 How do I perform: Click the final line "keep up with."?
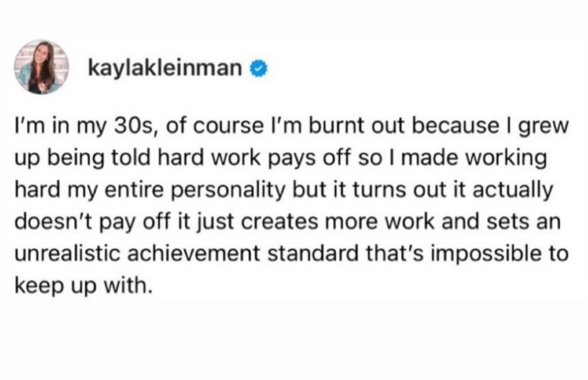click(84, 286)
